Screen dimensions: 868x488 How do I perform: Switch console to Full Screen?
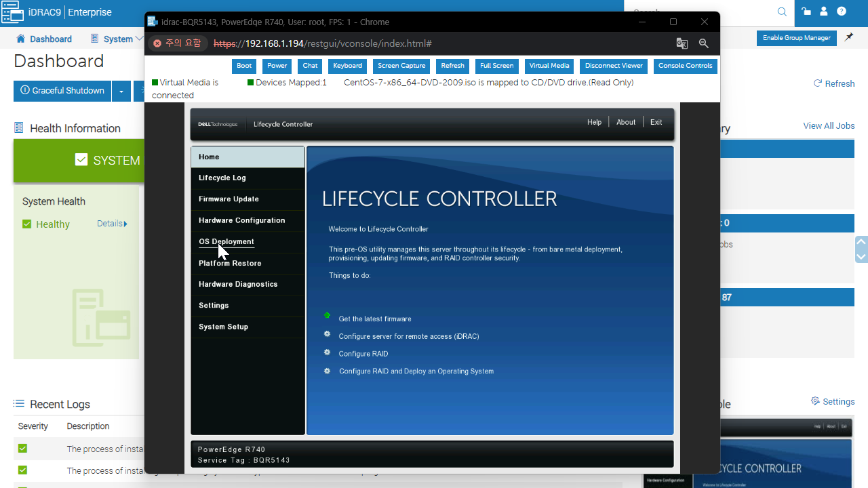click(496, 66)
